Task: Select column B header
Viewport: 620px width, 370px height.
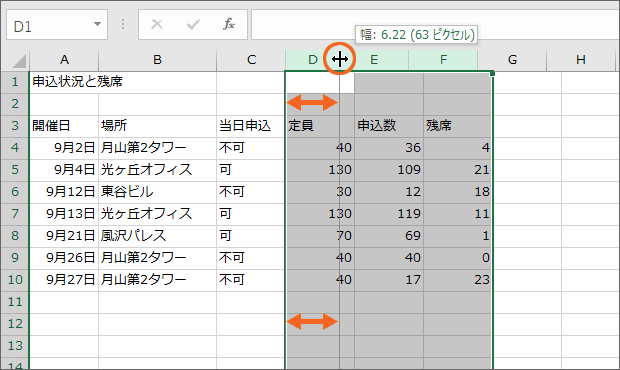Action: click(x=157, y=60)
